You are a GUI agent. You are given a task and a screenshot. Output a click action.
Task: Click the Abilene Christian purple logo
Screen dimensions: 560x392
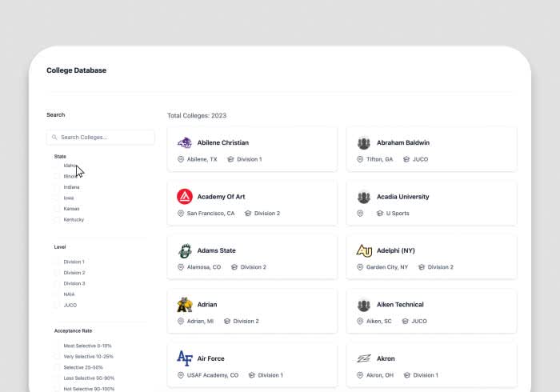click(185, 143)
